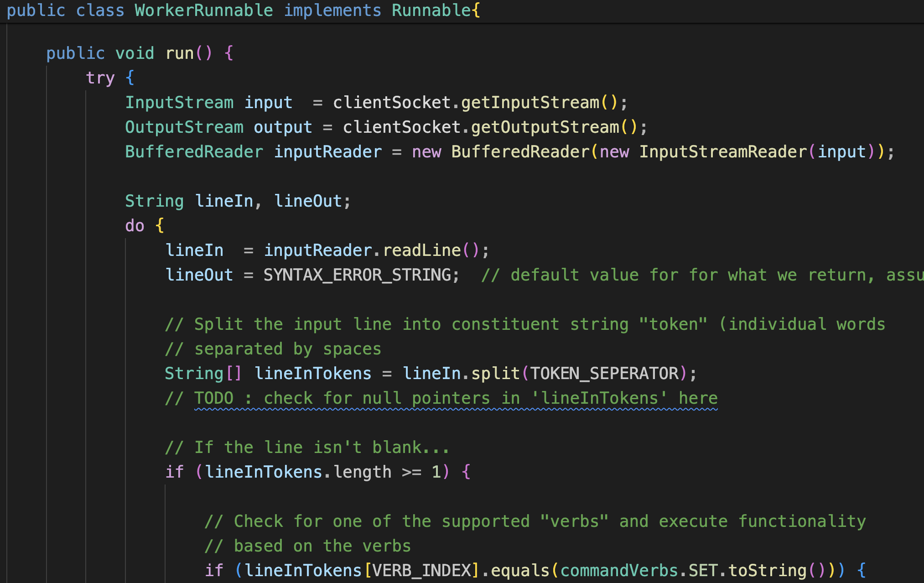Viewport: 924px width, 583px height.
Task: Click the lineInTokens array declaration
Action: (x=313, y=374)
